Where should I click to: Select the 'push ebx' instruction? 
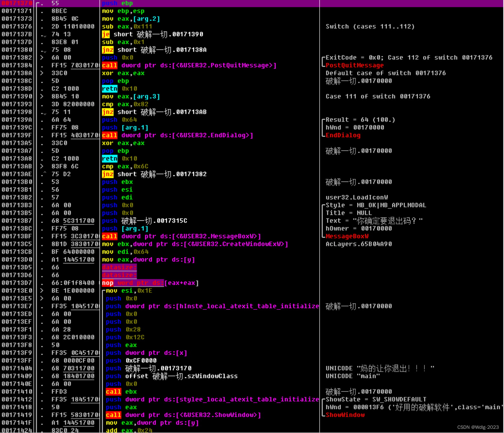[x=117, y=182]
